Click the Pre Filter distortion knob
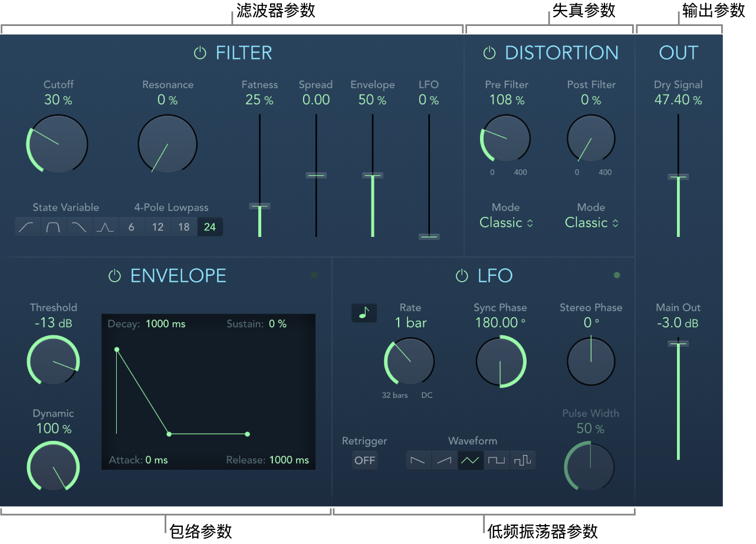756x544 pixels. point(505,138)
